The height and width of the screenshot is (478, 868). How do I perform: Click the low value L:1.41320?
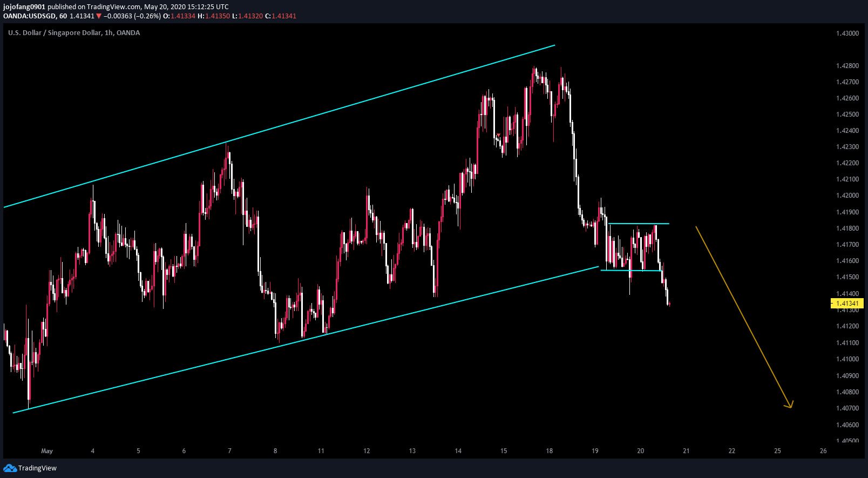(248, 16)
